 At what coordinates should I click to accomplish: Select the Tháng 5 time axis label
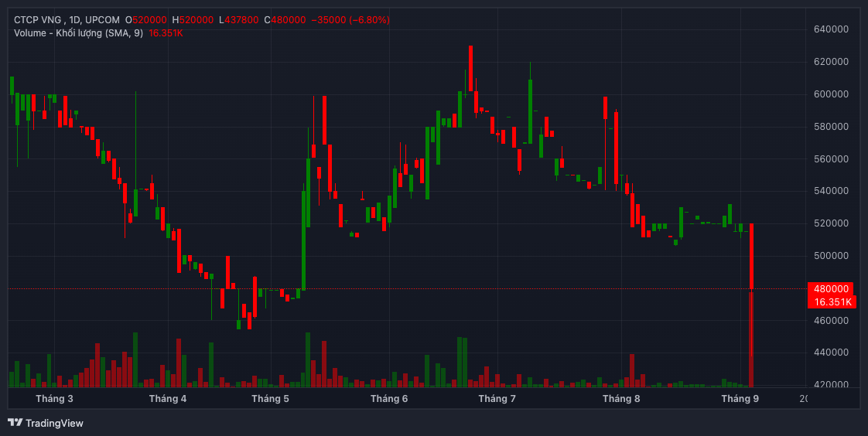coord(270,399)
